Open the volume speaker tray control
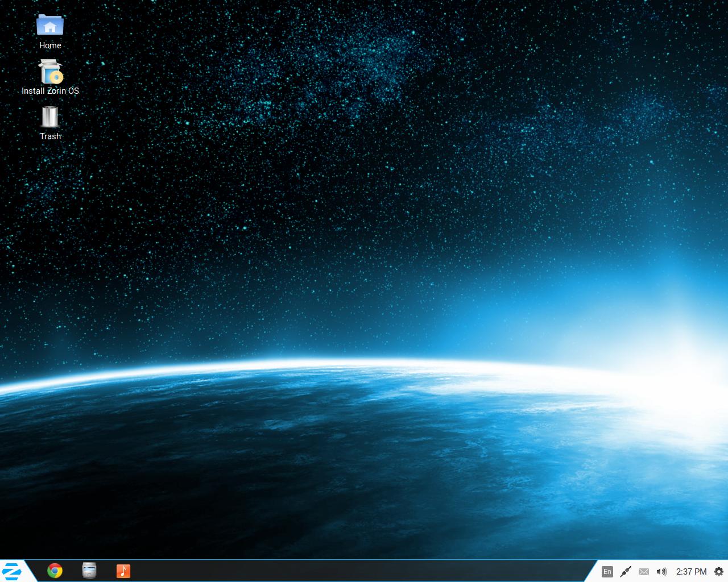This screenshot has width=728, height=582. click(x=661, y=572)
